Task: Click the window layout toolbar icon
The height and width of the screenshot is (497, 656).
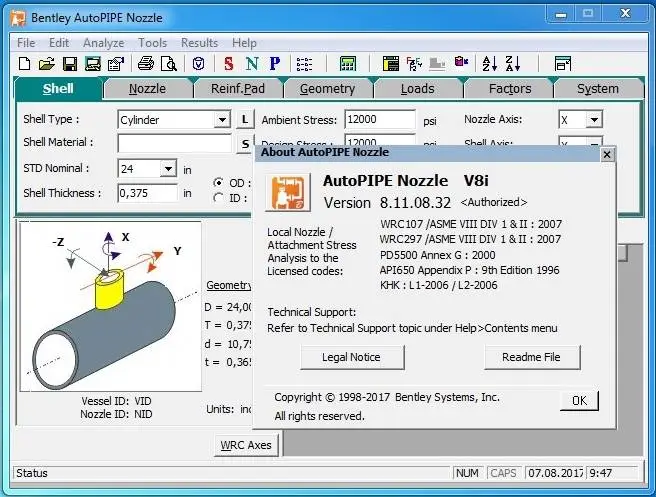Action: (x=563, y=64)
